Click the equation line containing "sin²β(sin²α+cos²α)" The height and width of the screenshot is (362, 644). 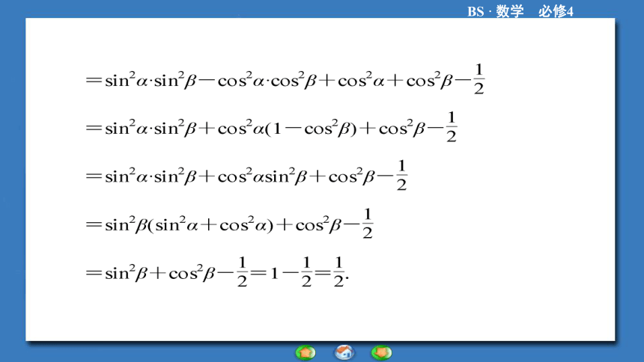(x=229, y=224)
